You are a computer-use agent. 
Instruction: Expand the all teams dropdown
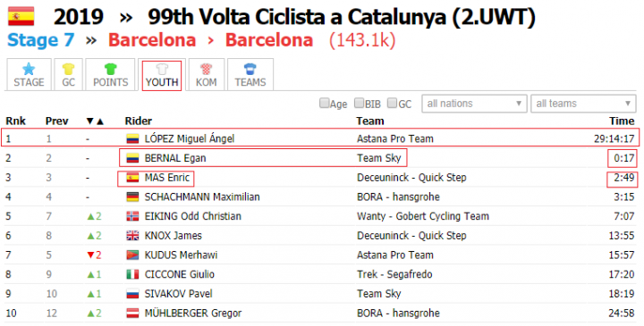(x=583, y=104)
